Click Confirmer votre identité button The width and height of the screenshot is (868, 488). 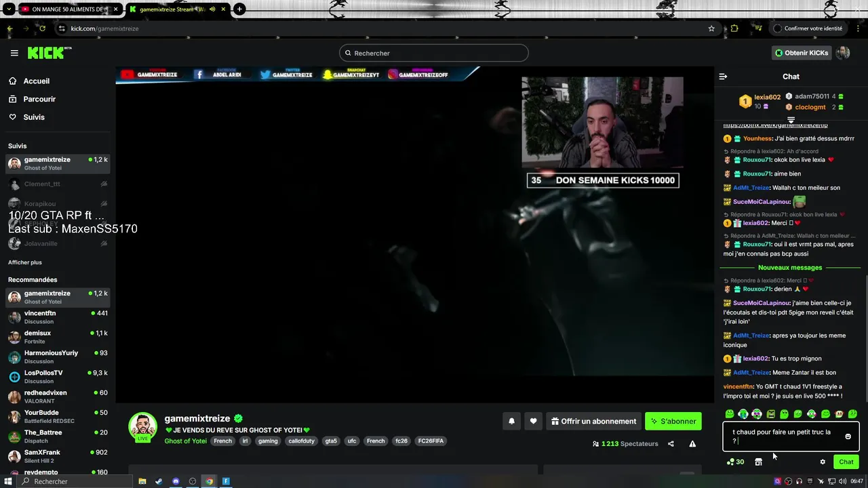point(808,28)
